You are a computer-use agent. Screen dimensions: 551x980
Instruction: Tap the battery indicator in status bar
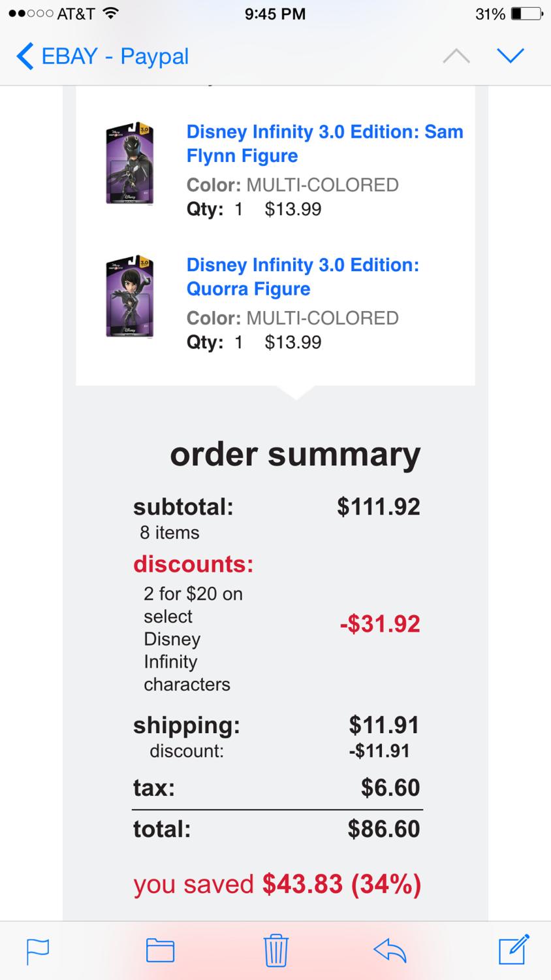(x=527, y=14)
